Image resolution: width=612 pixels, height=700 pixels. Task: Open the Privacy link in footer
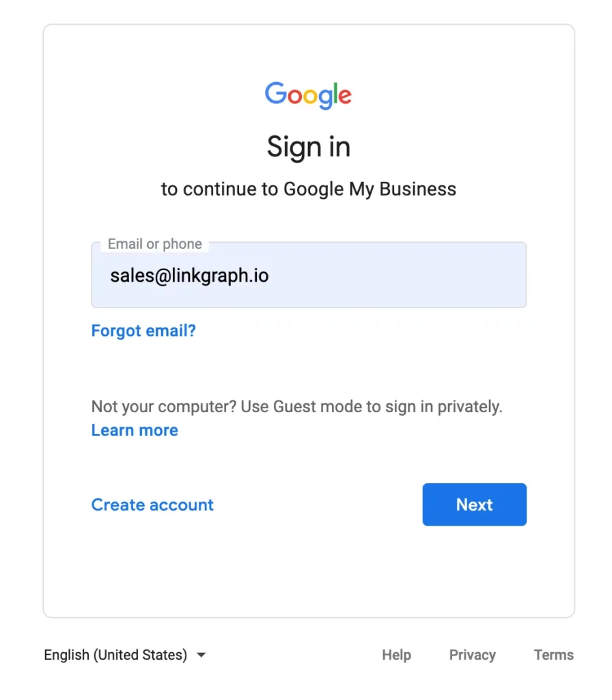(472, 655)
